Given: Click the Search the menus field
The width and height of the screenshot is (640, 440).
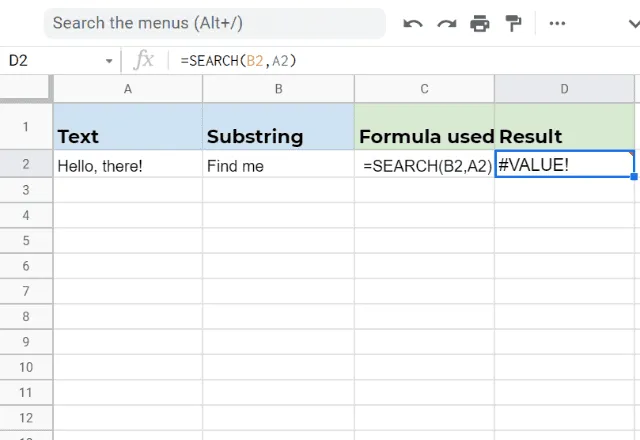Looking at the screenshot, I should tap(215, 23).
